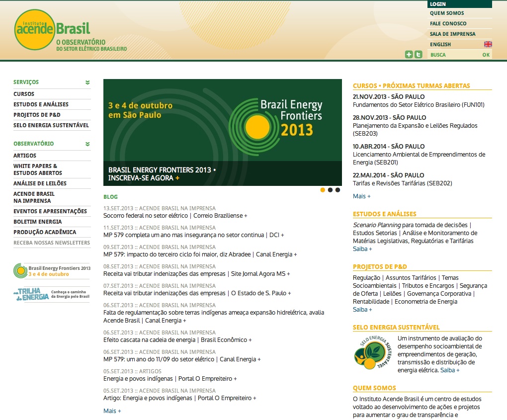This screenshot has height=420, width=507.
Task: Open Planejamento da Expansão e Leilões course
Action: click(415, 130)
